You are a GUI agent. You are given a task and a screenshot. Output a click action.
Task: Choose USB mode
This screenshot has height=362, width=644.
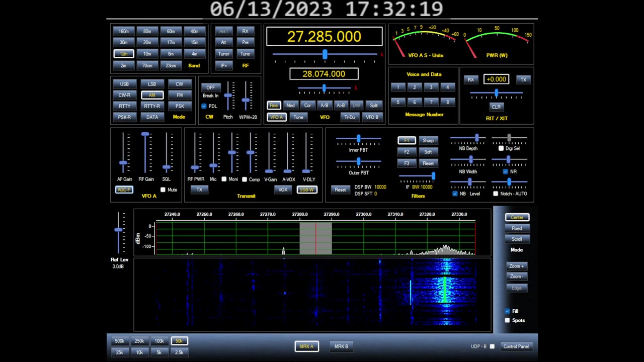[124, 84]
